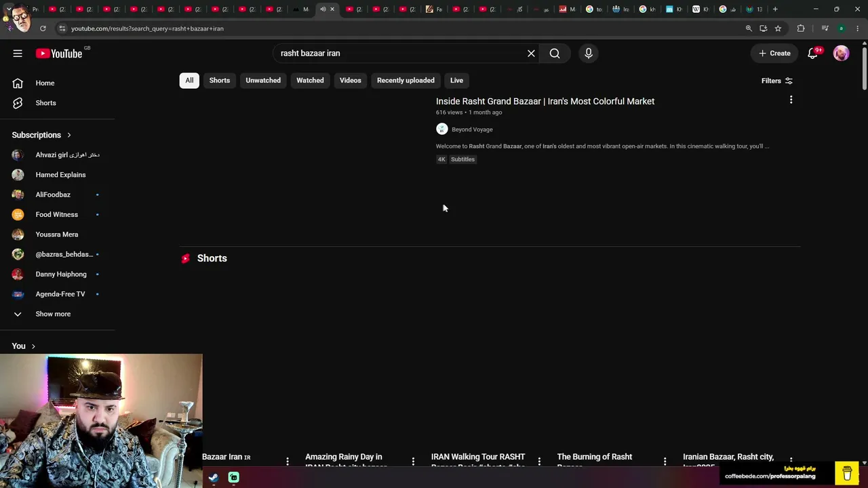Open Steam from the taskbar

click(213, 477)
